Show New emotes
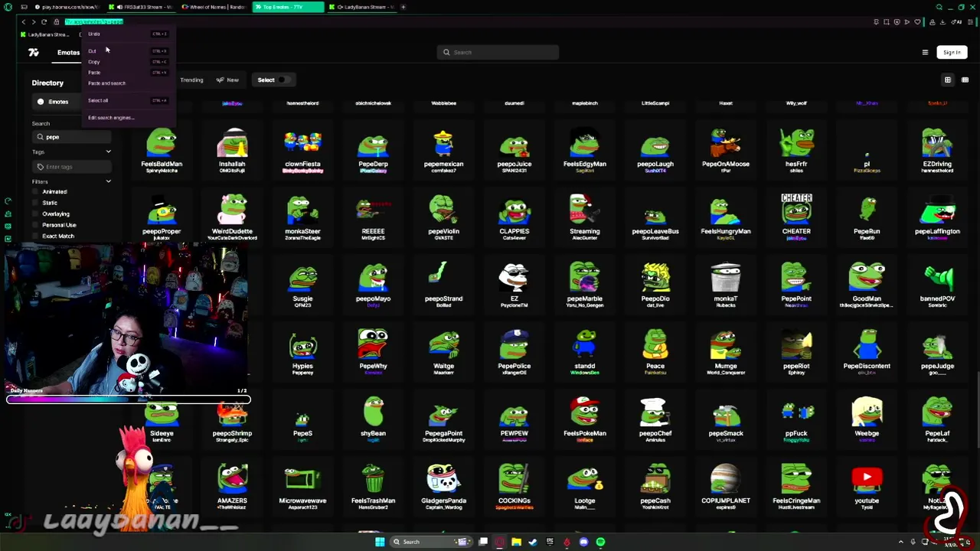Image resolution: width=980 pixels, height=551 pixels. [x=227, y=80]
